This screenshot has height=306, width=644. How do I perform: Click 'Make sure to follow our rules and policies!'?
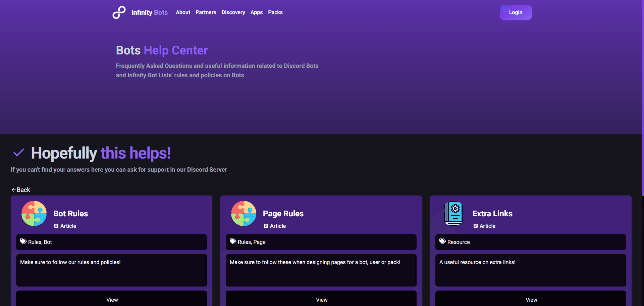pyautogui.click(x=70, y=262)
